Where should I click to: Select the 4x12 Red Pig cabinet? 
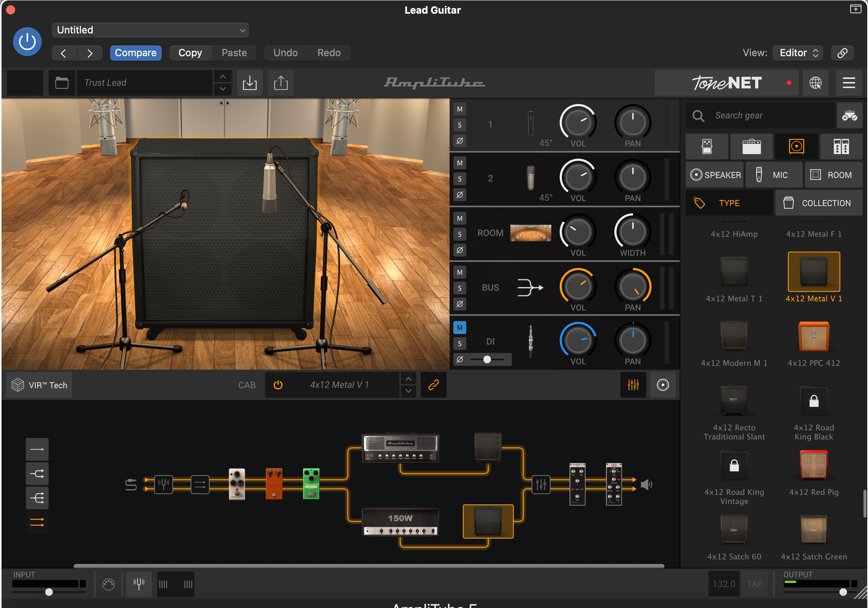814,473
